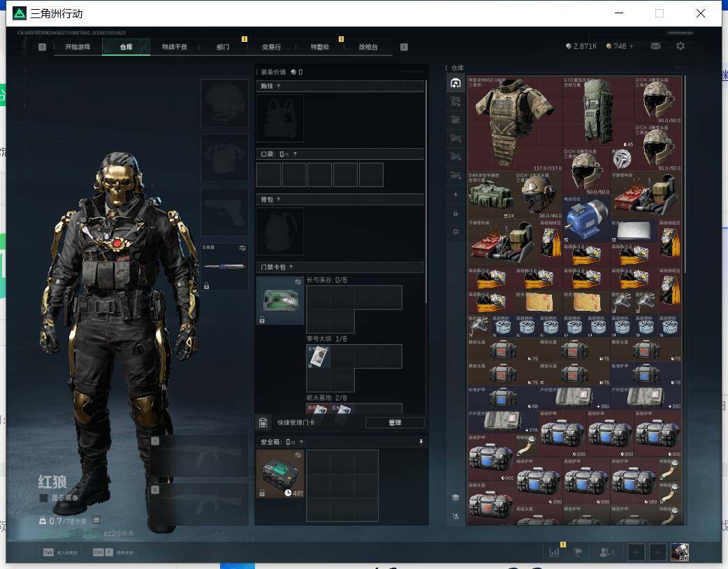Select the empty chest rig slot
728x569 pixels.
[x=280, y=118]
